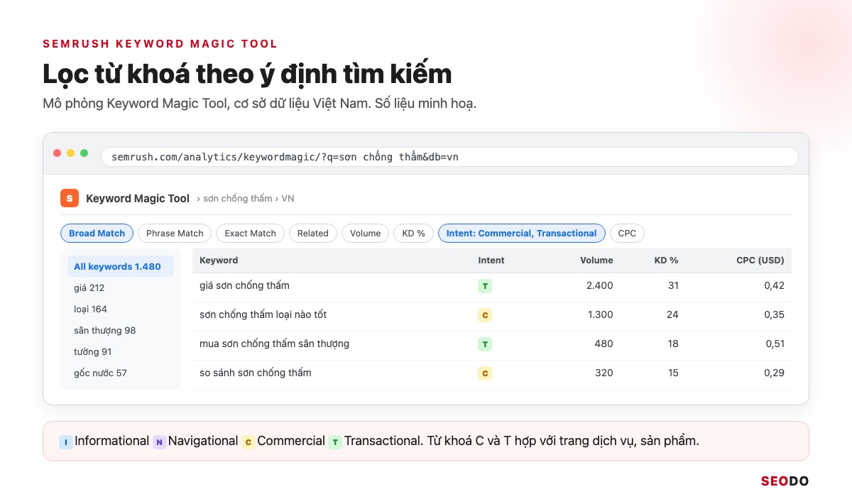
Task: Click the orange Semrush logo icon
Action: 70,199
